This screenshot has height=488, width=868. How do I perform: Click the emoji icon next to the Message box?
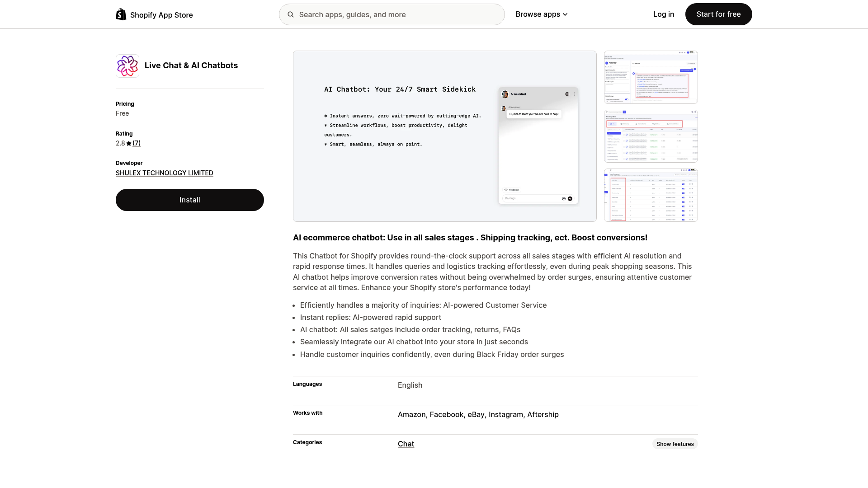563,198
